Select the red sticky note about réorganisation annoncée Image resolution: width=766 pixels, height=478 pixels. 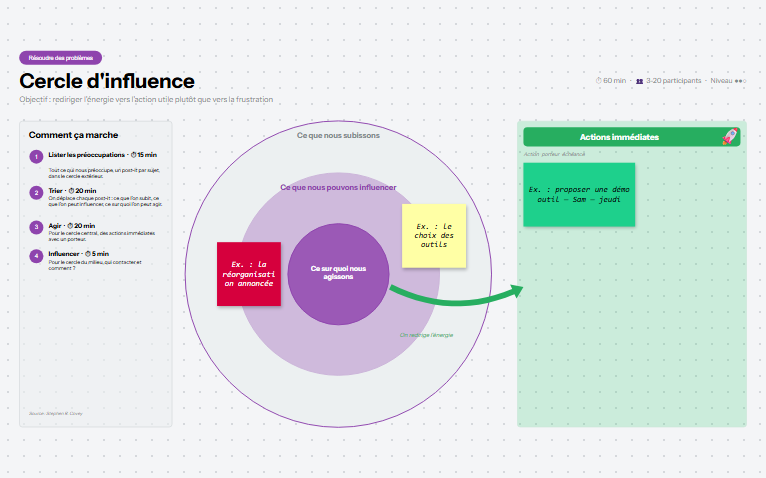[249, 274]
